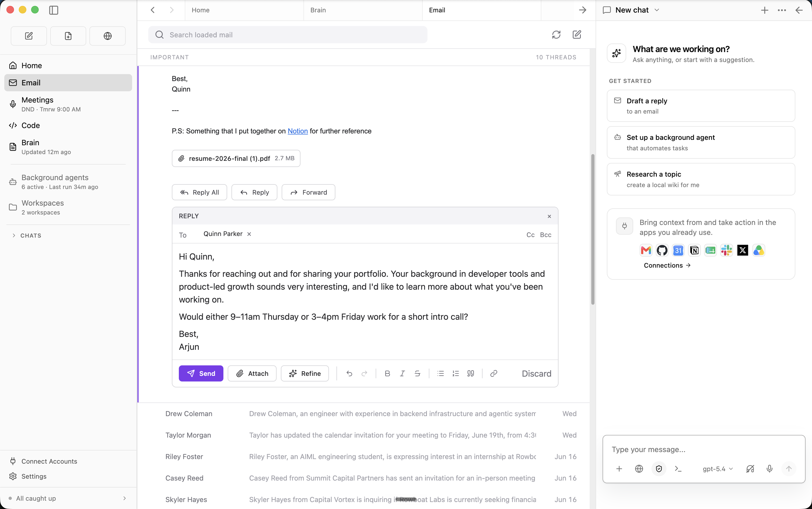This screenshot has height=509, width=812.
Task: Open the Google Drive connection icon
Action: 759,250
